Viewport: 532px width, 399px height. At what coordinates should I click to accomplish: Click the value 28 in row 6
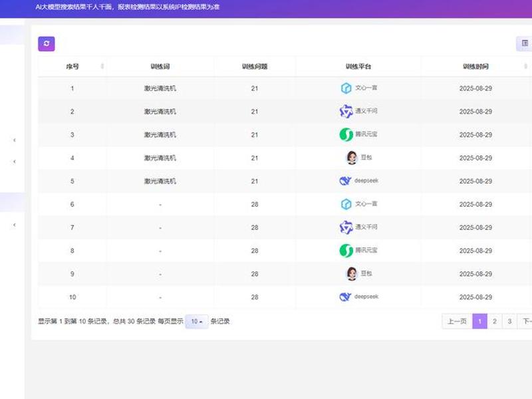(x=255, y=204)
